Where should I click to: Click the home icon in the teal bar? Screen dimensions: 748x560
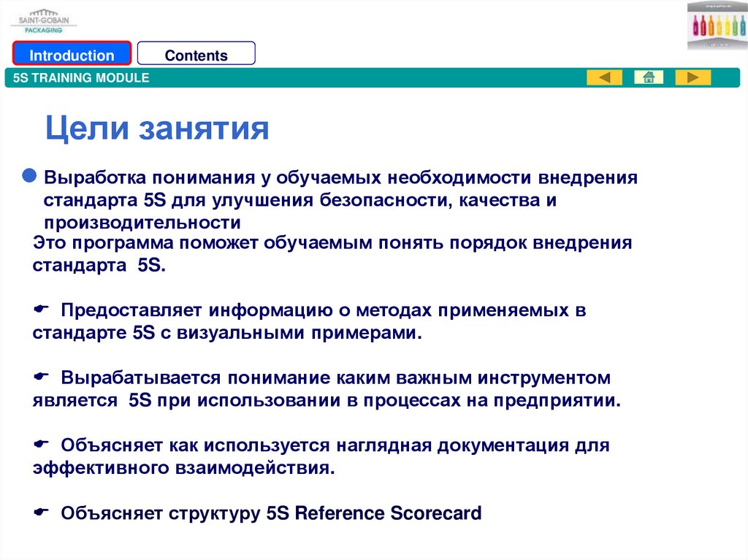(x=648, y=77)
